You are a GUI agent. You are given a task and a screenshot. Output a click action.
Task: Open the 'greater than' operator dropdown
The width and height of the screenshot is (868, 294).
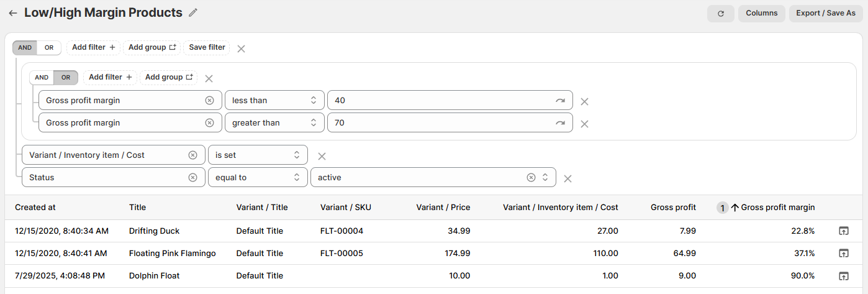274,123
